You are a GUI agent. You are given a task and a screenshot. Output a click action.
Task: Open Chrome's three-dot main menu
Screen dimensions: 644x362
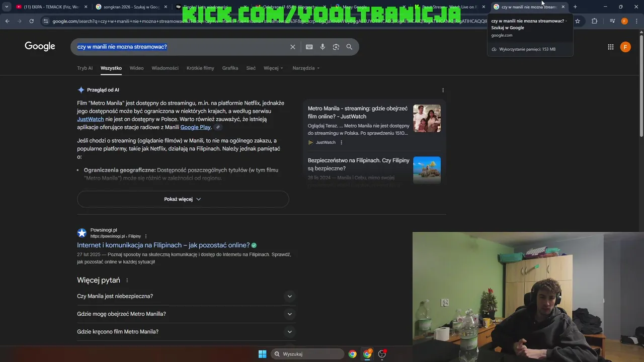[x=636, y=21]
